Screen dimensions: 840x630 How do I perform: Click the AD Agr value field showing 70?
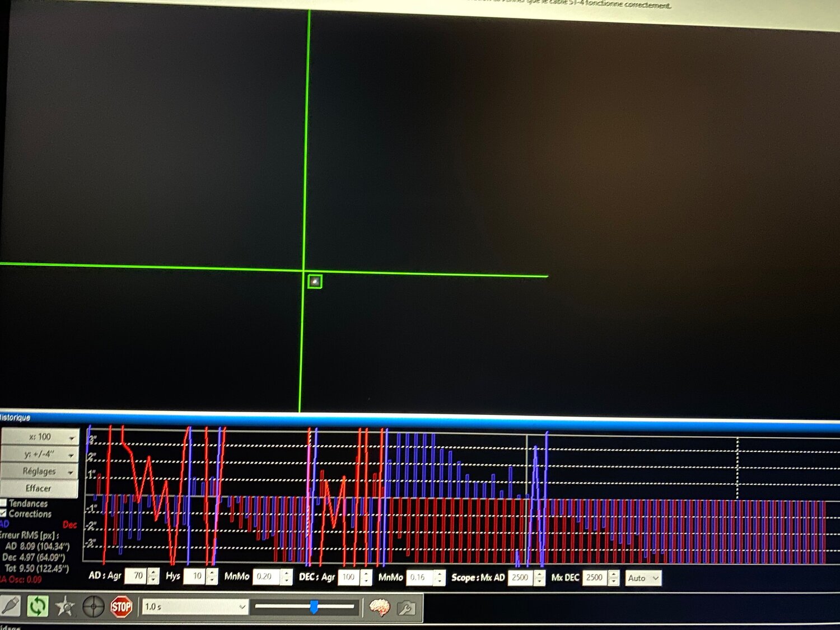click(136, 575)
